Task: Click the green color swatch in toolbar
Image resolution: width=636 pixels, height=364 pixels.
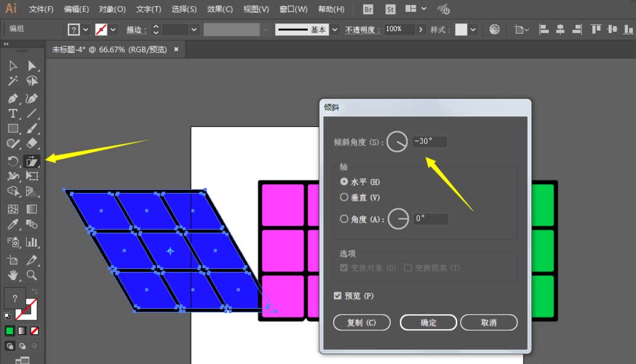Action: point(10,330)
